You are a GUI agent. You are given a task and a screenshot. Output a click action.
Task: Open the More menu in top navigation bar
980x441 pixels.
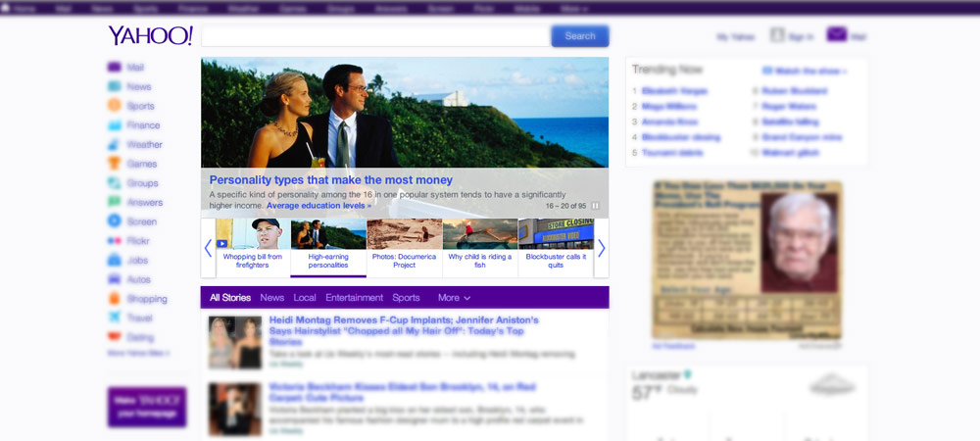tap(574, 9)
